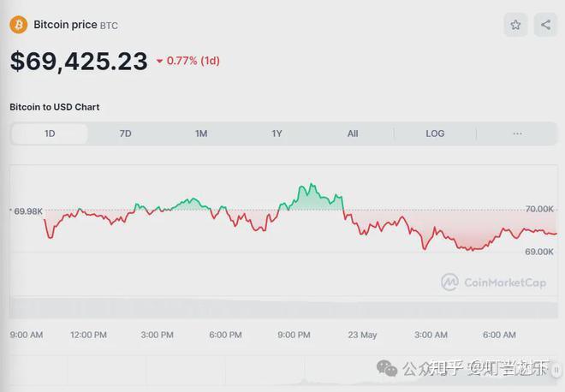Screen dimensions: 565x392
Task: Click the Bitcoin price heading
Action: coord(66,25)
